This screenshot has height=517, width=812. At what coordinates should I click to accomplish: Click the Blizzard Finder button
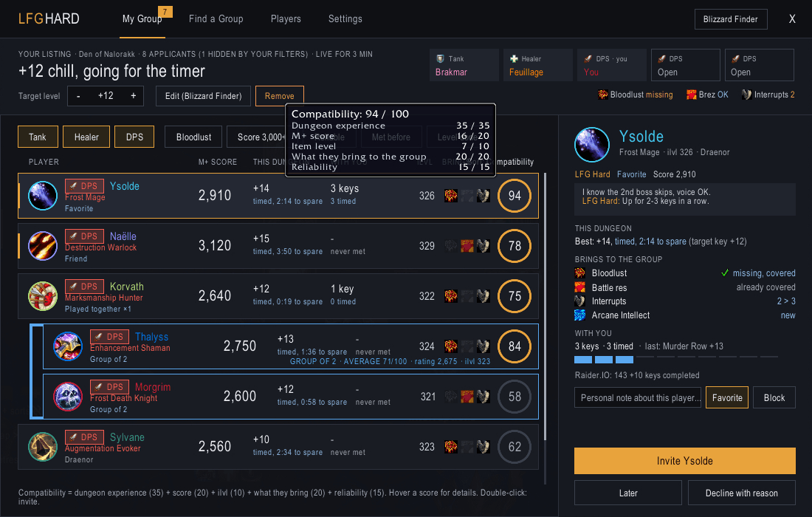(730, 19)
